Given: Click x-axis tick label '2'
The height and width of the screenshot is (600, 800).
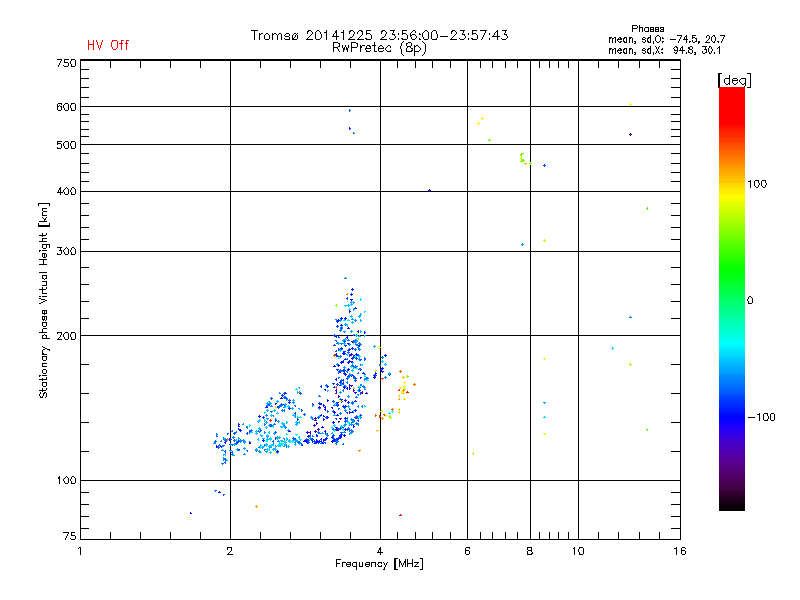Looking at the screenshot, I should pyautogui.click(x=230, y=551).
